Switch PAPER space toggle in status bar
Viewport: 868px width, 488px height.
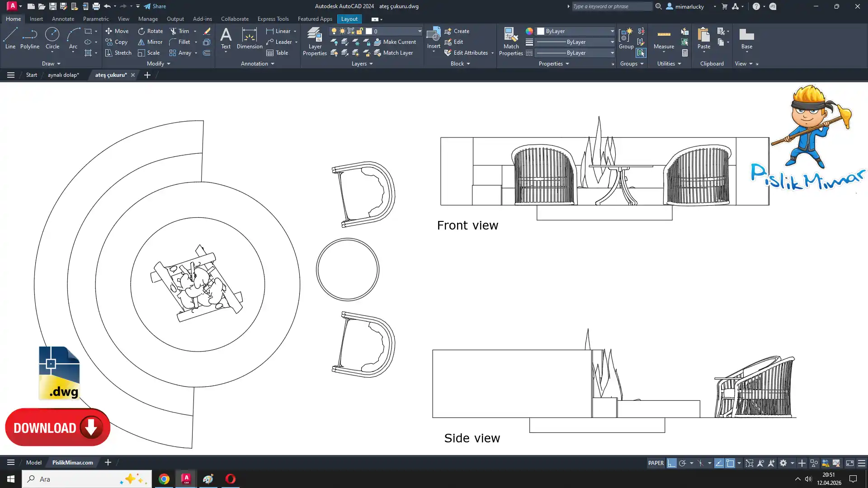coord(656,463)
